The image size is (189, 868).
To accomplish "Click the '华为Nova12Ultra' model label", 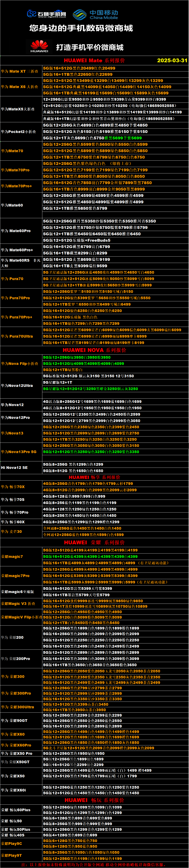I will 17,386.
